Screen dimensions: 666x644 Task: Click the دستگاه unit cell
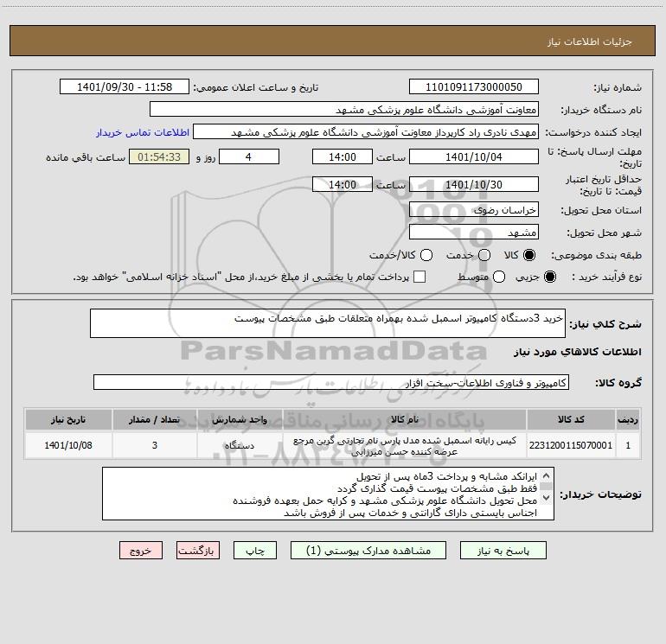(240, 445)
